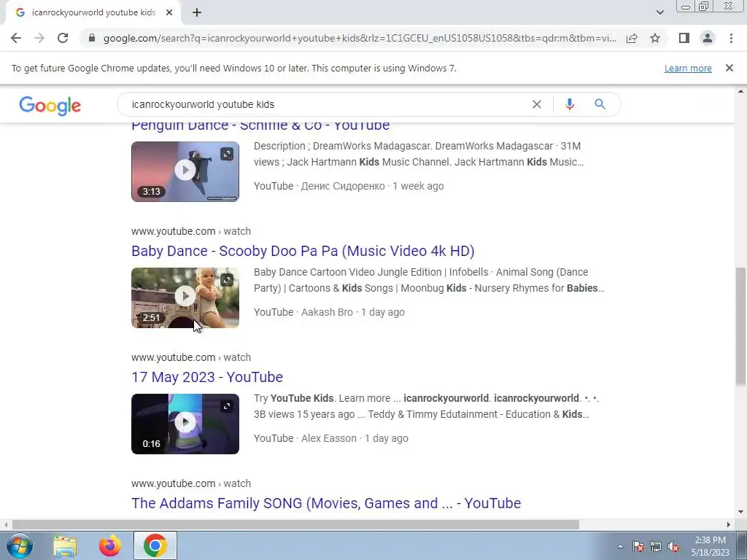The width and height of the screenshot is (747, 560).
Task: Open network status tray icon
Action: pos(656,546)
